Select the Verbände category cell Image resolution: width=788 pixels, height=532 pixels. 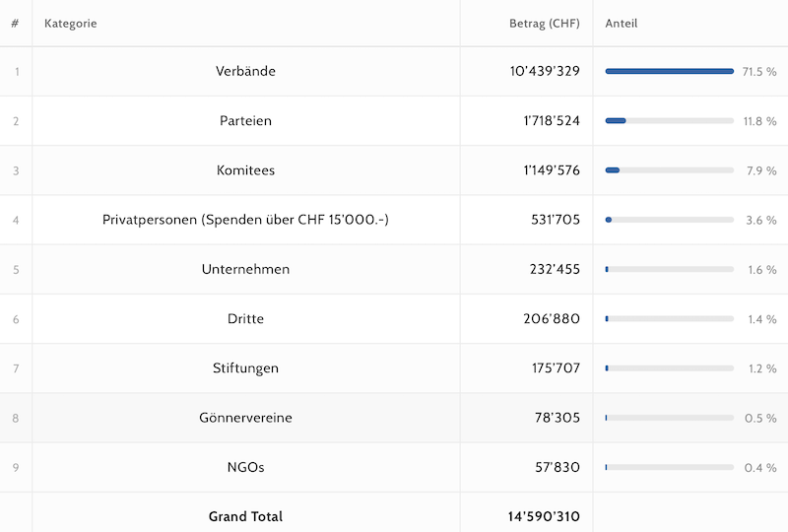(245, 71)
